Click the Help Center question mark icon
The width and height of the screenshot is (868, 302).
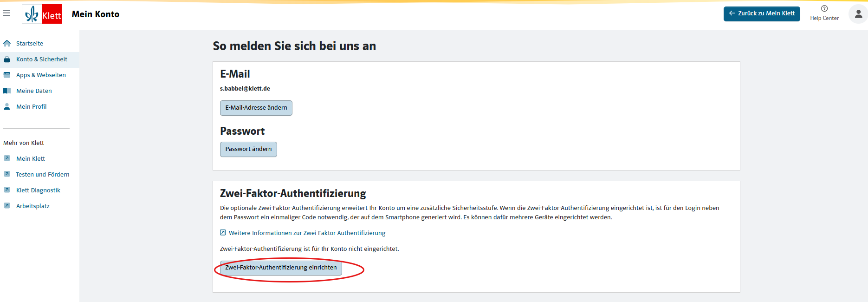[x=824, y=8]
